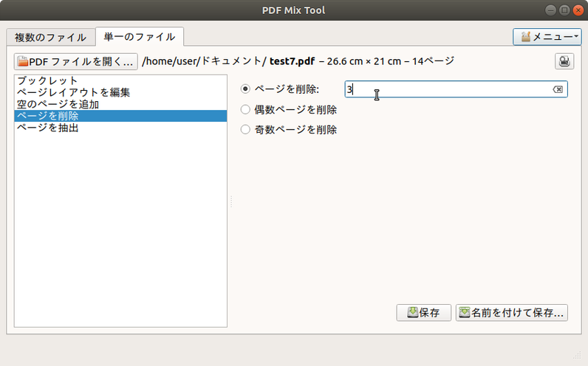Select ブックレット in the operations list

coord(120,80)
